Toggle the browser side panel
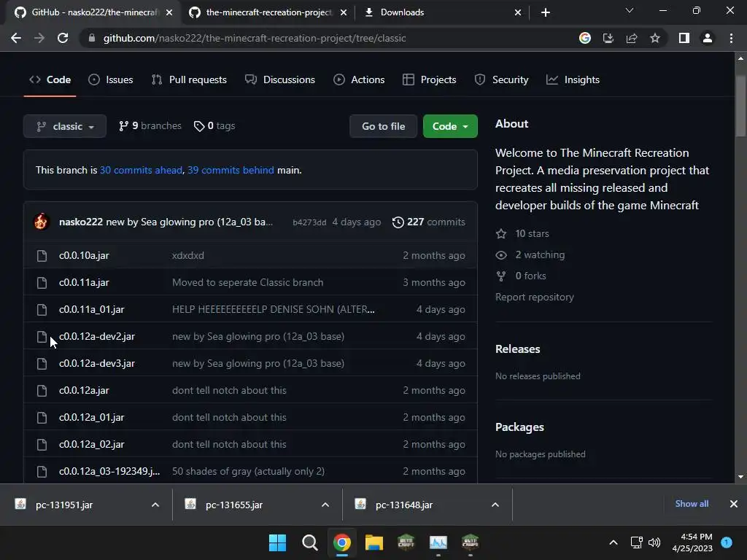747x560 pixels. click(684, 38)
